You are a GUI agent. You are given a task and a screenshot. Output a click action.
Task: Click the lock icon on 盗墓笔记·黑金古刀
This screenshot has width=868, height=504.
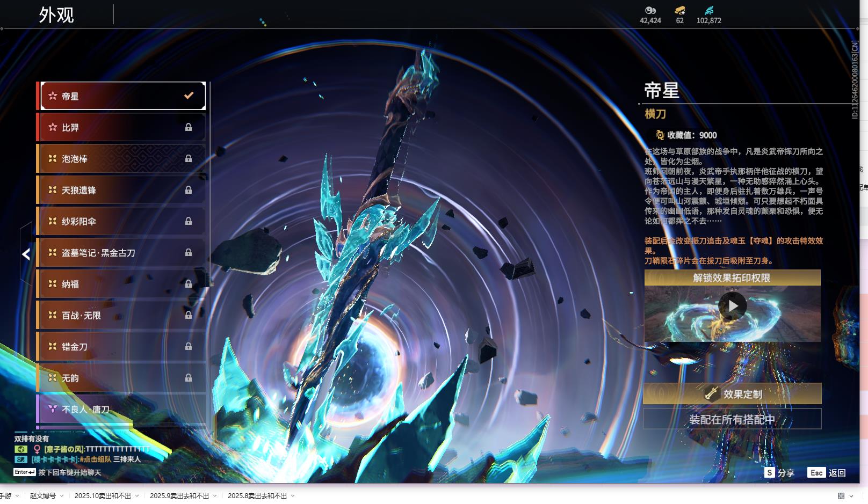click(189, 252)
